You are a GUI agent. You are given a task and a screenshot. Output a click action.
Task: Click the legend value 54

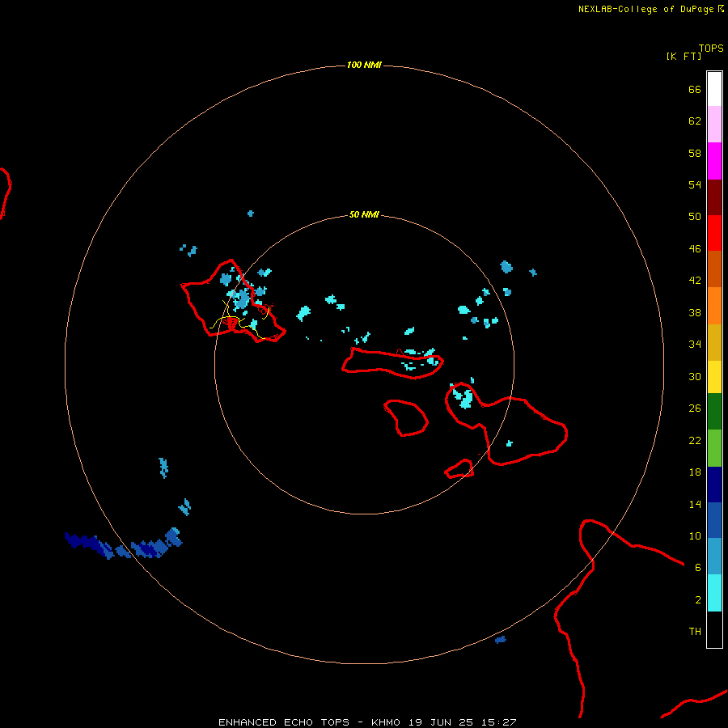pos(695,184)
